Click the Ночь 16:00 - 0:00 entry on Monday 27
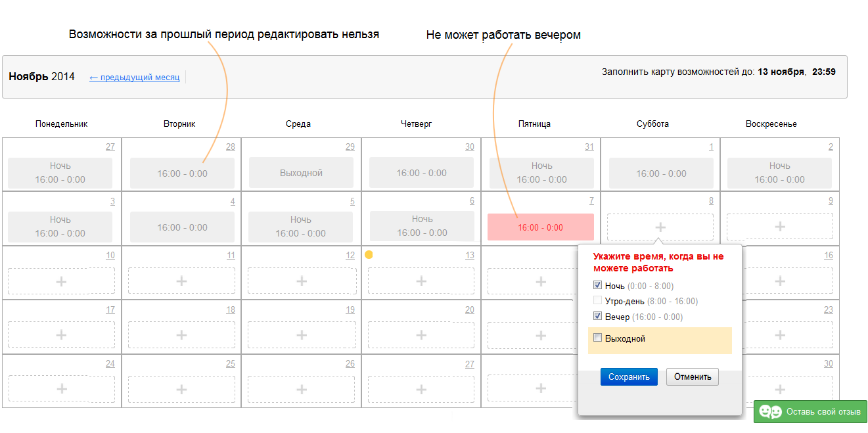Screen dimensions: 868x433 (60, 173)
